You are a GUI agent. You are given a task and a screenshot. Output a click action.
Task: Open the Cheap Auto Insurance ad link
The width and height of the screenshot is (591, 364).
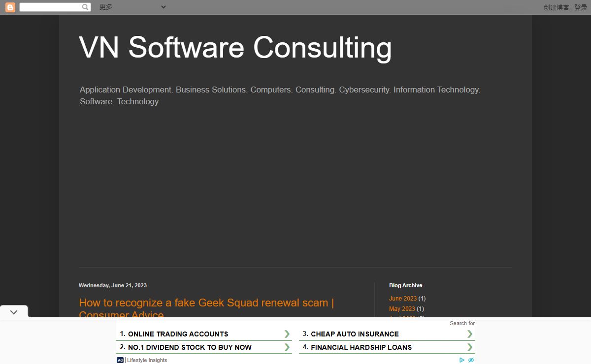355,334
